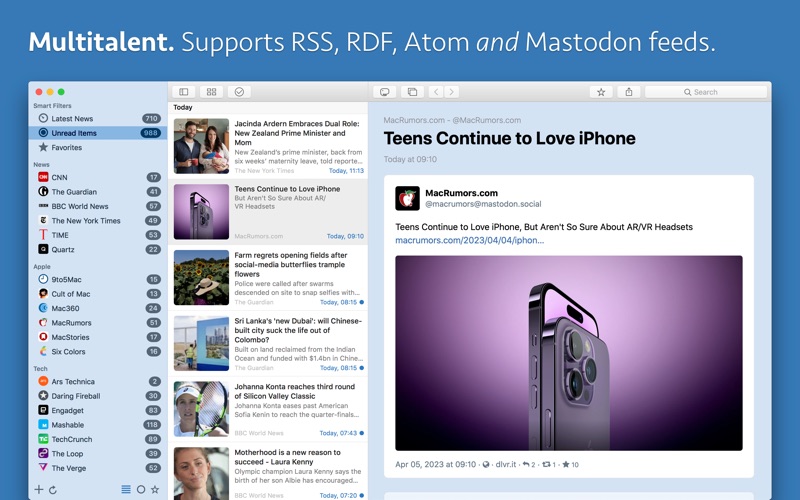This screenshot has width=800, height=500.
Task: Open the macrumors.com article link
Action: point(469,240)
